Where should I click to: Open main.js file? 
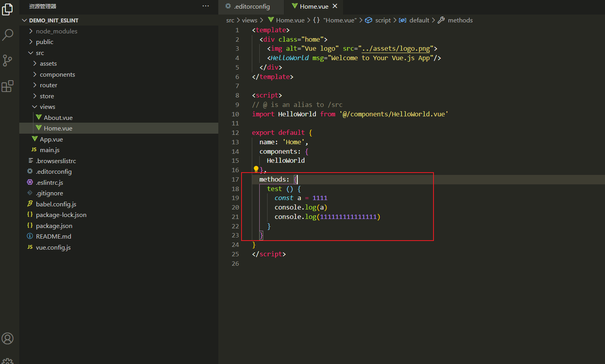tap(119, 150)
